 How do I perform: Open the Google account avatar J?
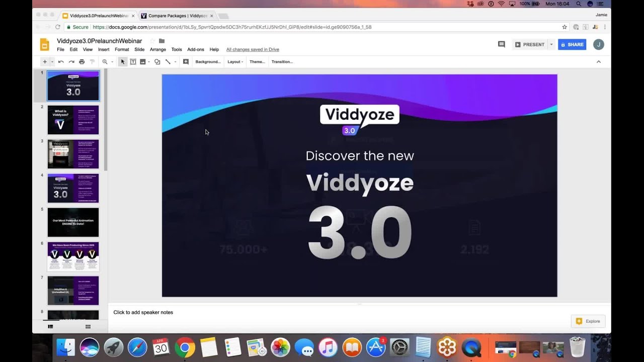tap(598, 44)
